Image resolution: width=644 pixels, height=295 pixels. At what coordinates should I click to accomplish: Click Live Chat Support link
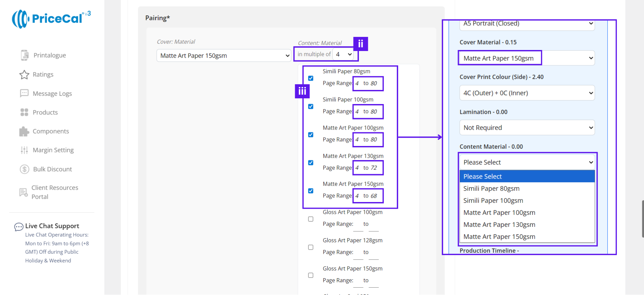point(52,226)
